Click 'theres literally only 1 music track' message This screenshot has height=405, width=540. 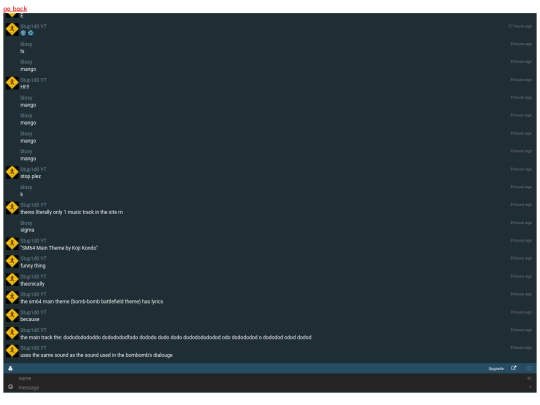tap(71, 212)
